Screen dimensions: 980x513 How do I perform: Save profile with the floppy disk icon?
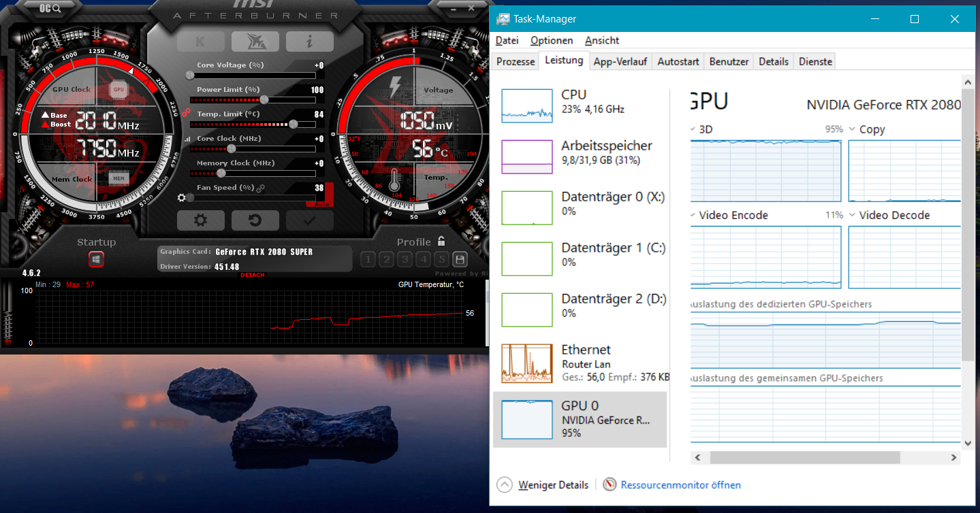(x=460, y=259)
